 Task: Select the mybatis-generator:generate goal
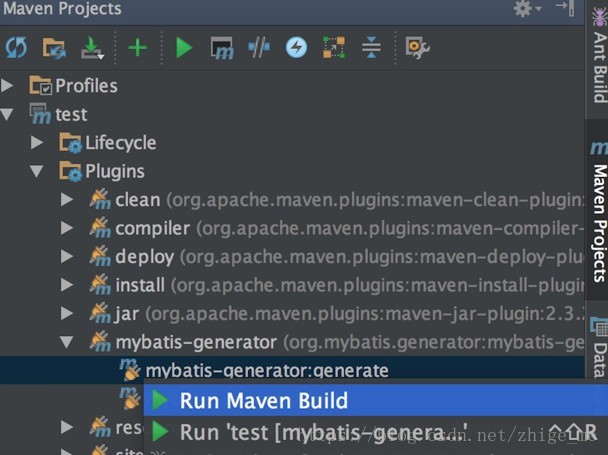267,371
